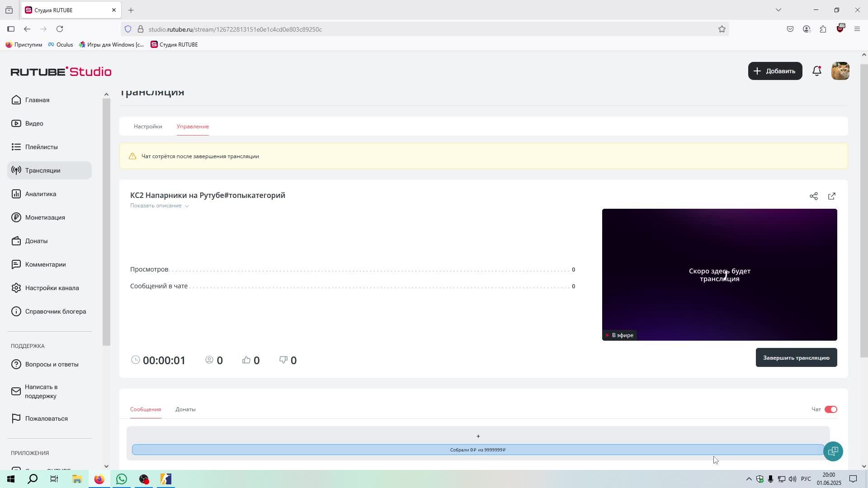
Task: Open the Oculus bookmark
Action: click(60, 44)
